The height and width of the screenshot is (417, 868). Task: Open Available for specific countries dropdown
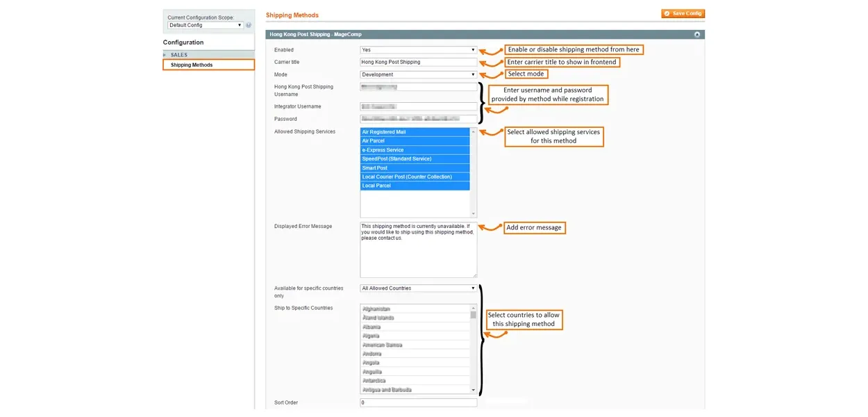[418, 288]
